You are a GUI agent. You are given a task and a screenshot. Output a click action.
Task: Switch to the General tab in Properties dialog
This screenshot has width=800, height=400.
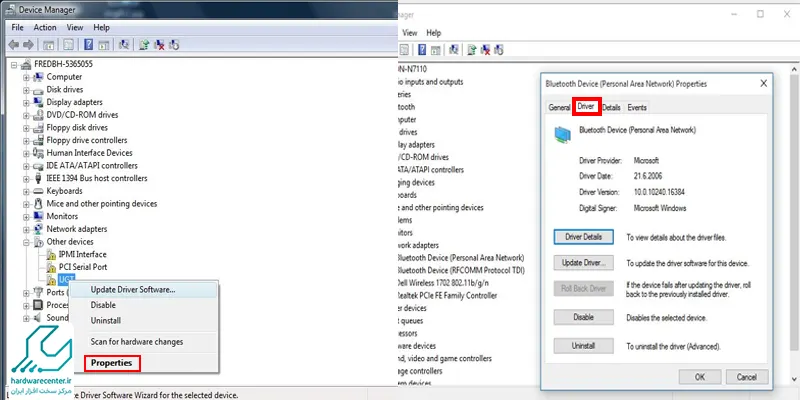tap(559, 108)
